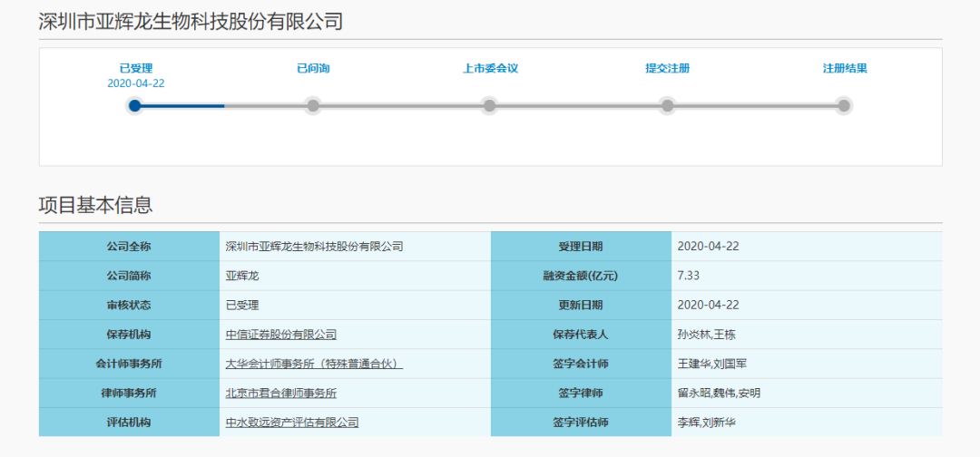Open the 中信证券股份有限公司 sponsor link

[281, 335]
